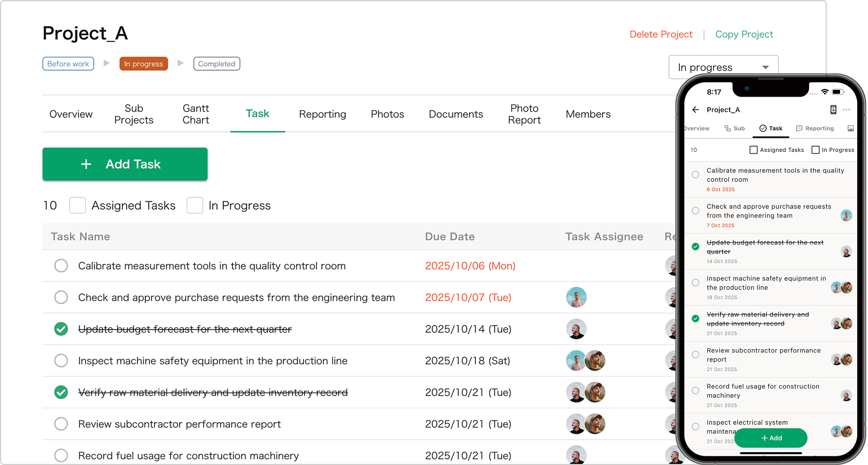Switch to the Gantt Chart tab
This screenshot has width=868, height=465.
click(196, 114)
